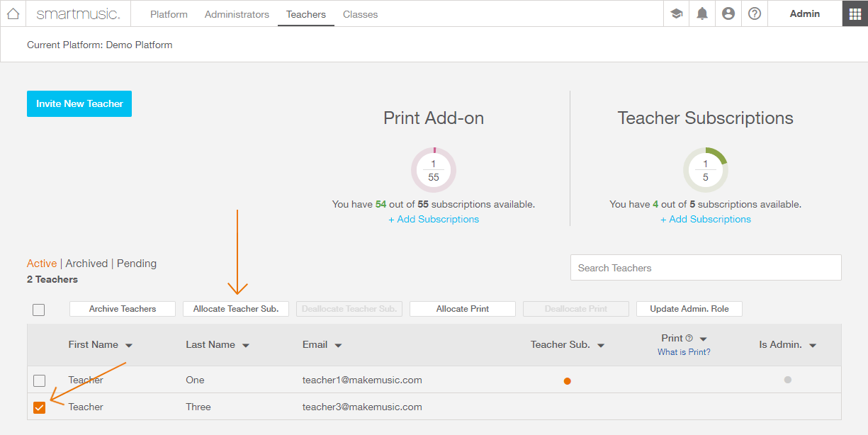Sort by Teacher Sub. column arrow
Screen dimensions: 868x435
point(601,346)
